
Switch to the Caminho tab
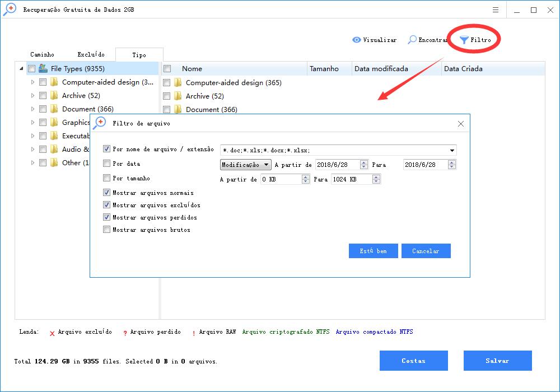(x=42, y=54)
